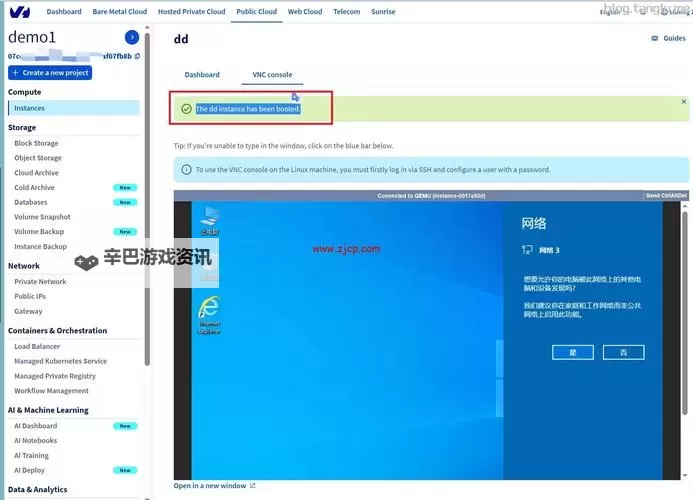
Task: Open Volume Backup in sidebar
Action: pos(39,232)
